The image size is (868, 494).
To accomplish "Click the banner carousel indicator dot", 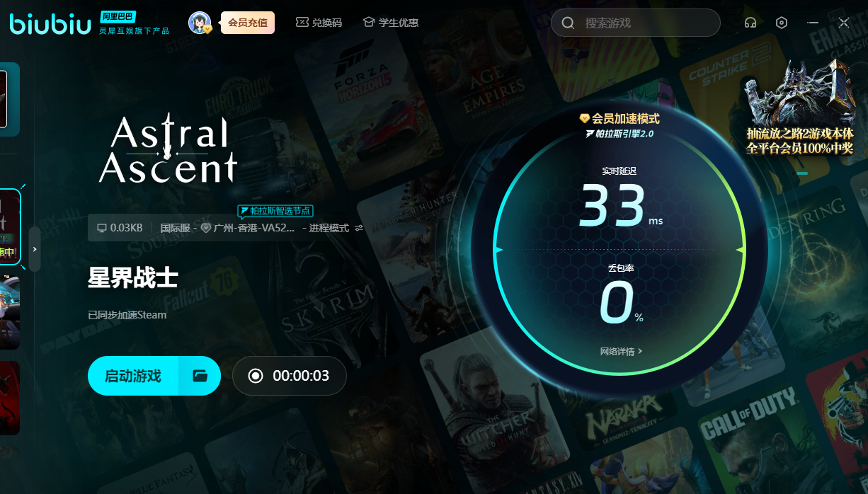I will click(x=801, y=173).
